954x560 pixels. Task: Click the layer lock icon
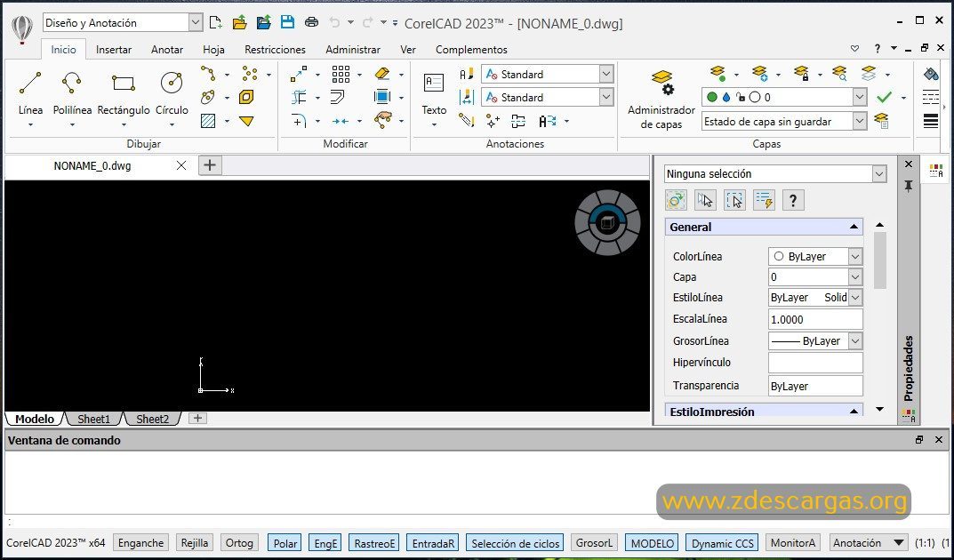(802, 74)
